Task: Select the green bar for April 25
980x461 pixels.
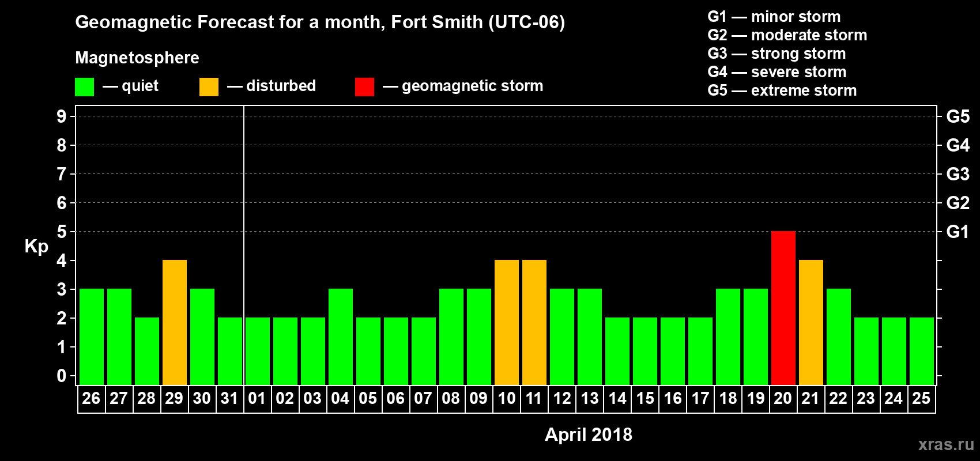Action: point(922,352)
